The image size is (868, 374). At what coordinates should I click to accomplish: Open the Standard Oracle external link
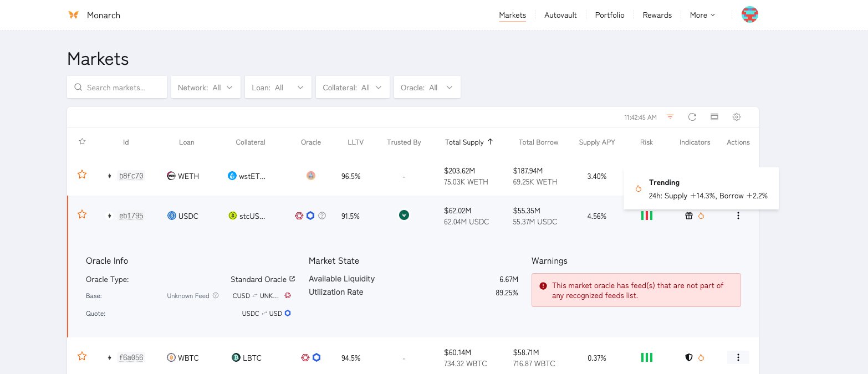tap(292, 279)
